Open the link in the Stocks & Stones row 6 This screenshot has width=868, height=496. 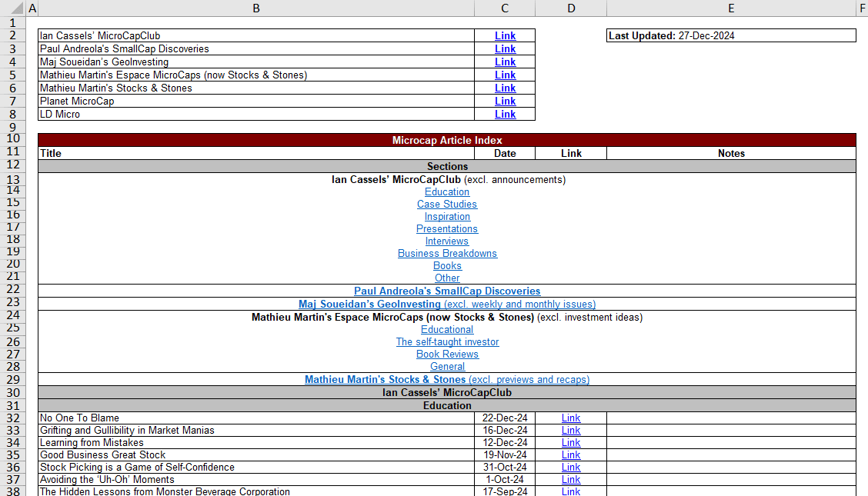pyautogui.click(x=505, y=88)
